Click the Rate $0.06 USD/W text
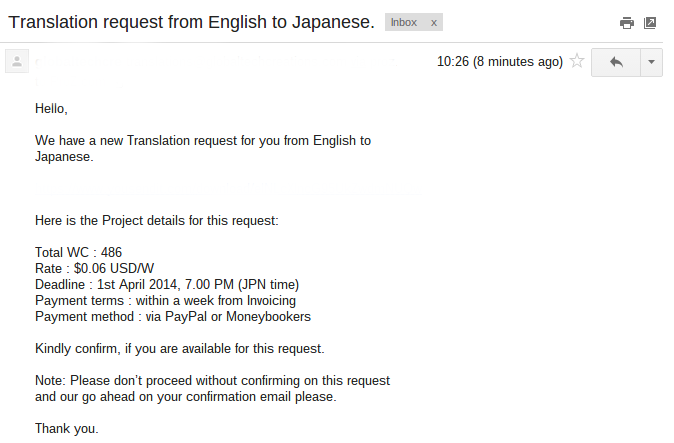Image resolution: width=674 pixels, height=443 pixels. pos(94,268)
